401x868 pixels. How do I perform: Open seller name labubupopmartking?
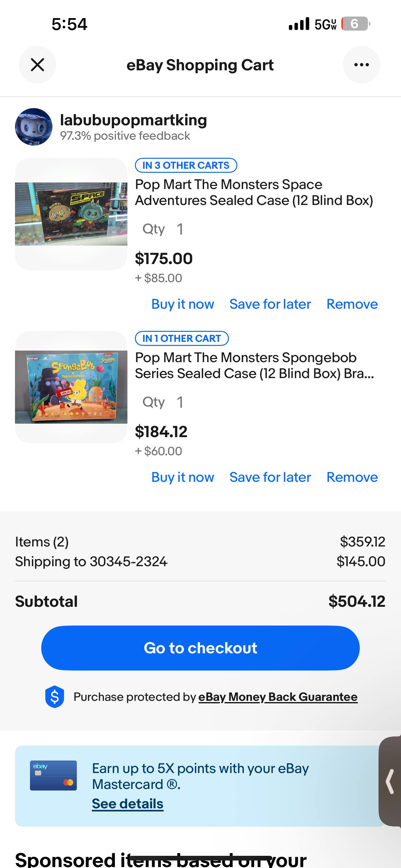point(133,120)
